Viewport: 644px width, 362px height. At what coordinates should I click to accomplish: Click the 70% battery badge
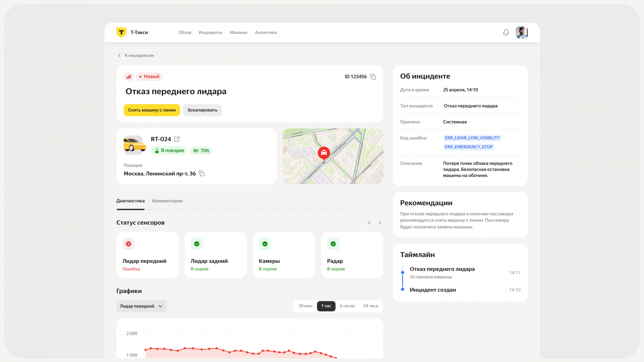tap(201, 151)
